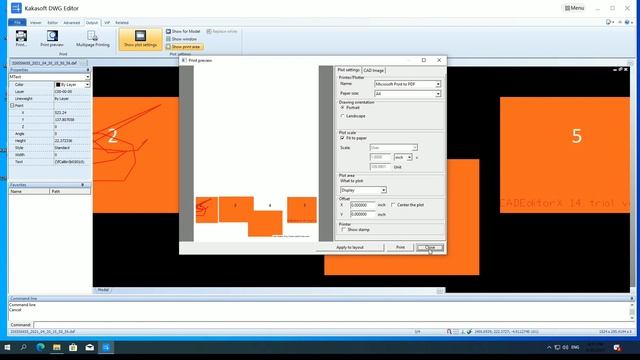This screenshot has width=640, height=360.
Task: Click Show for Model option
Action: (x=183, y=31)
